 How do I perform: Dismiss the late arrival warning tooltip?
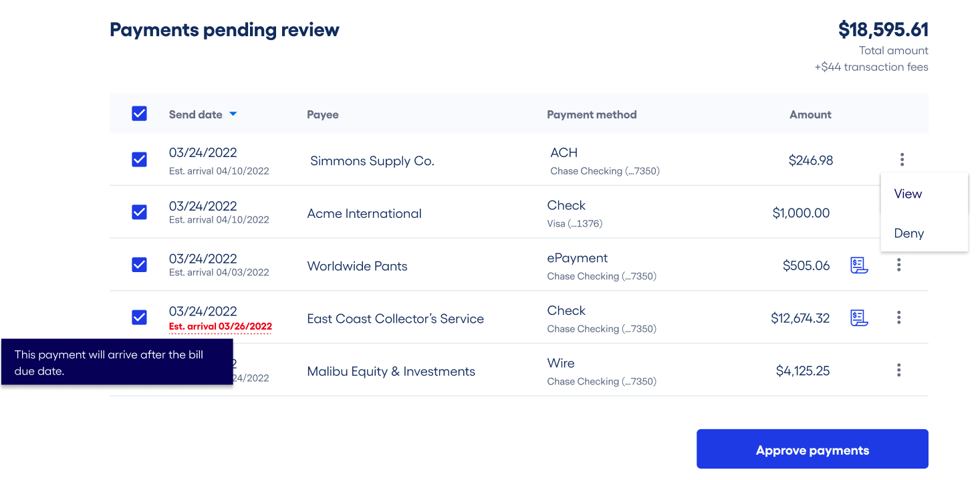[117, 362]
